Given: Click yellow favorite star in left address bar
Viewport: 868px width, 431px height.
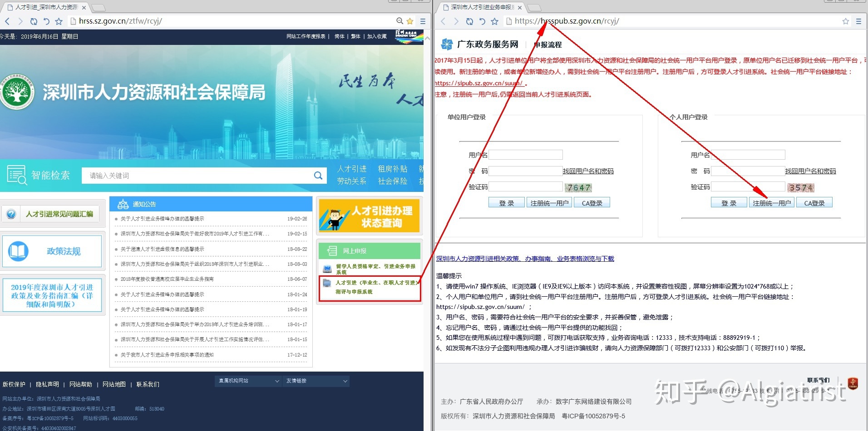Looking at the screenshot, I should [410, 21].
